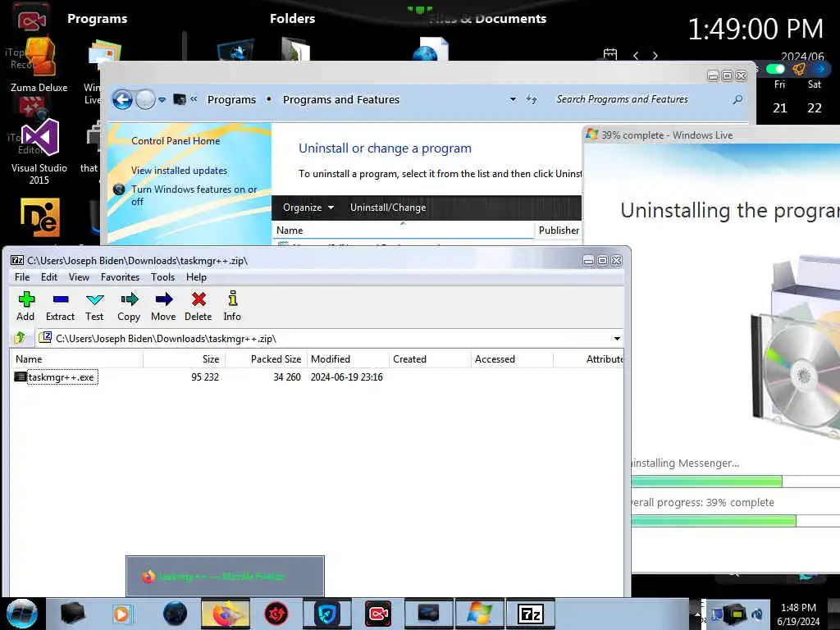
Task: Expand the breadcrumb double chevron before Programs
Action: (x=194, y=99)
